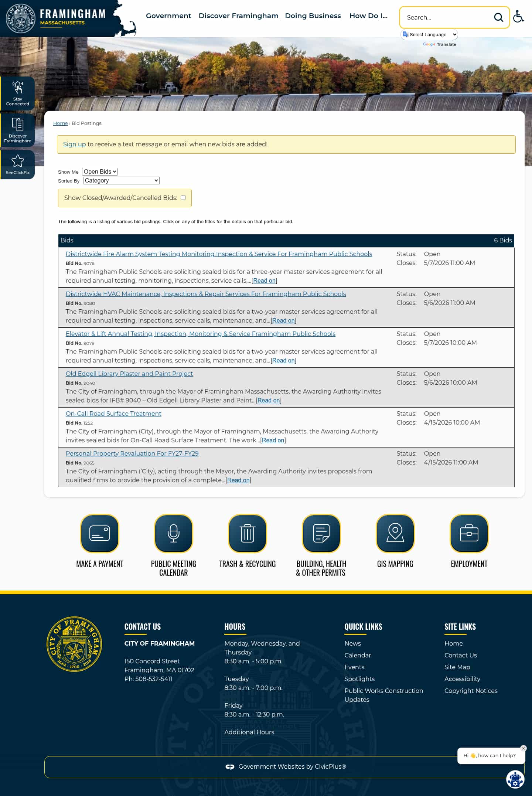
Task: Click the Trash & Recycling label
Action: point(248,564)
